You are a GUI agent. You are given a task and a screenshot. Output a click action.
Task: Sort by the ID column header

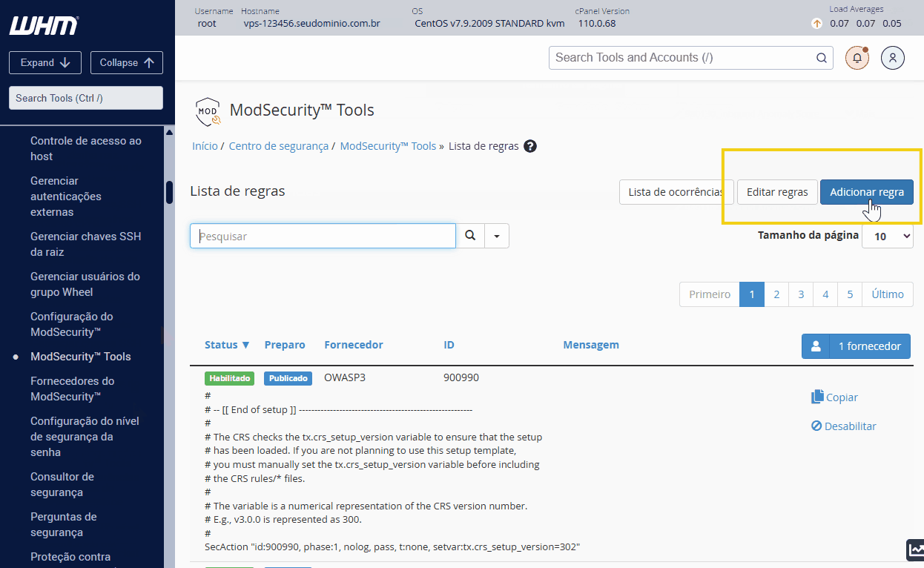tap(449, 345)
